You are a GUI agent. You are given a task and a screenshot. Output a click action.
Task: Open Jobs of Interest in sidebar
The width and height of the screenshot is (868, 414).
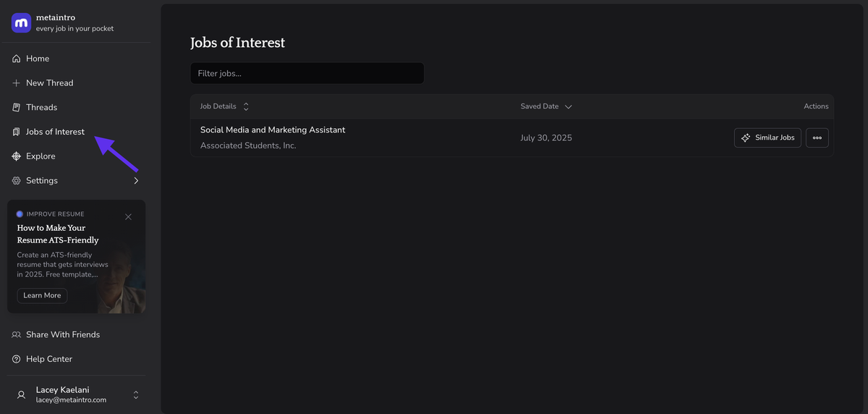coord(55,132)
